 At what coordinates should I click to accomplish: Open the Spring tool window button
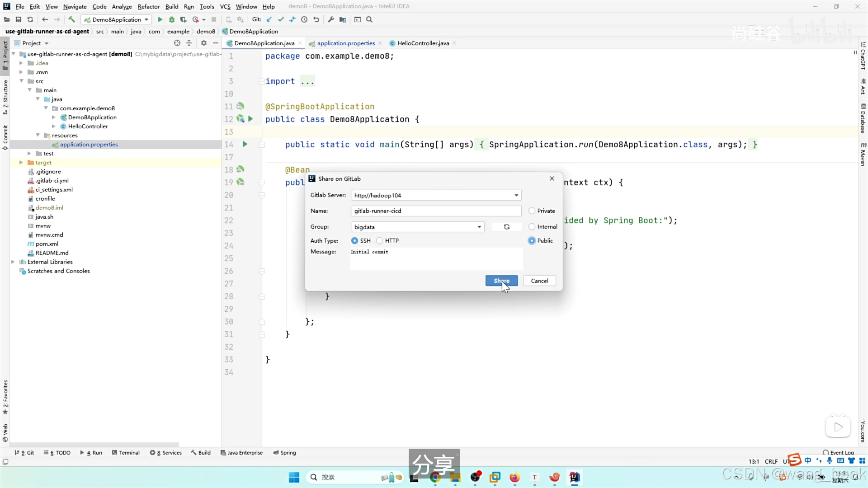point(285,452)
